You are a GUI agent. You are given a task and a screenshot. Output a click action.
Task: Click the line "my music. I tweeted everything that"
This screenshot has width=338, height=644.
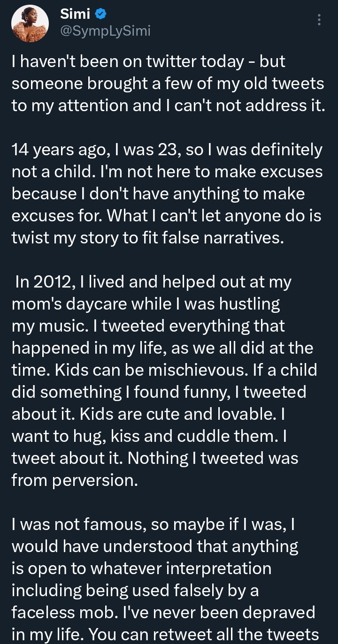[x=148, y=326]
